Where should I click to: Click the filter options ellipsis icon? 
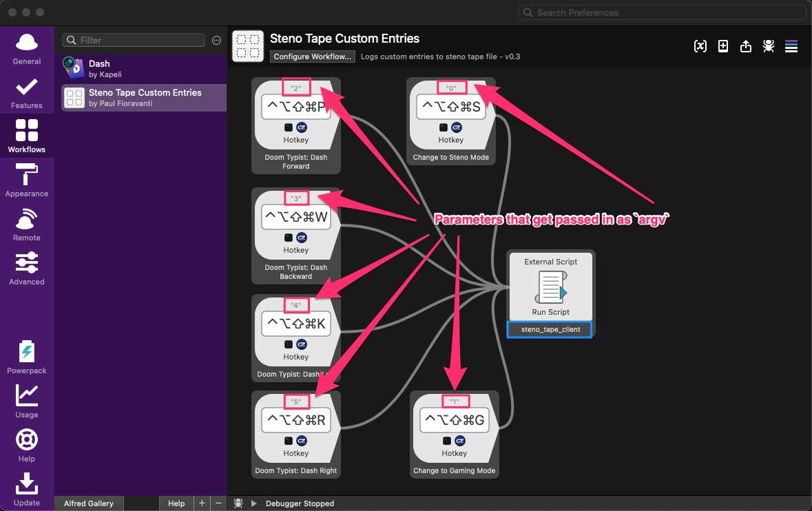[x=216, y=41]
